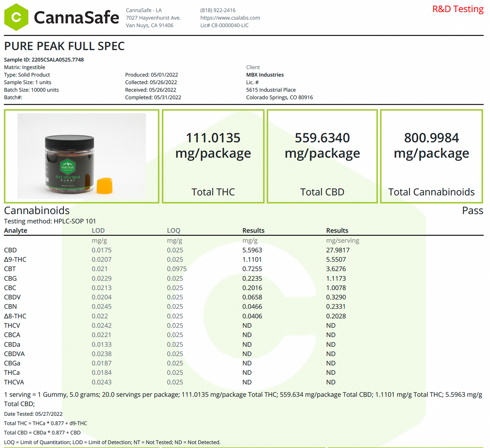Viewport: 490px width, 448px height.
Task: Click CBC result 0.2016
Action: 252,288
